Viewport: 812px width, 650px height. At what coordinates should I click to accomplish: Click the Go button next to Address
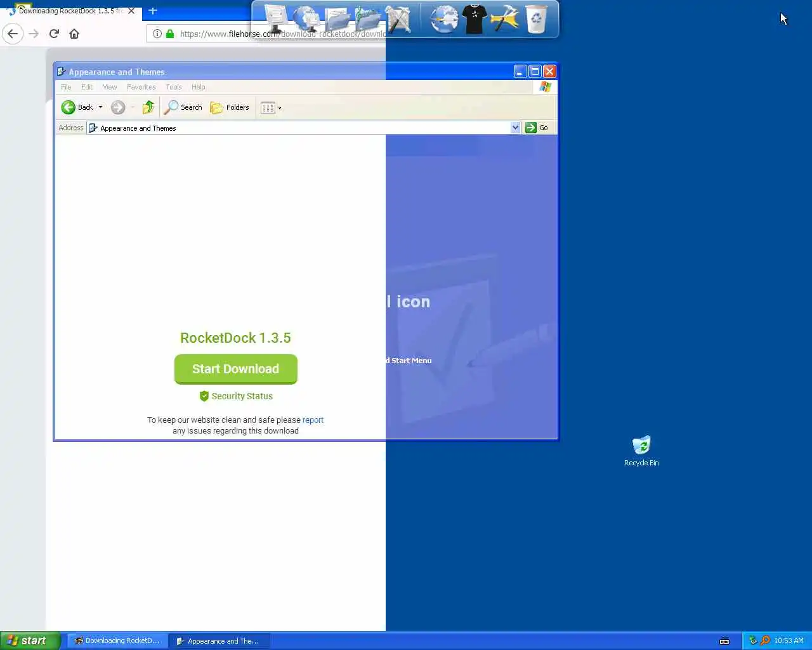[537, 128]
